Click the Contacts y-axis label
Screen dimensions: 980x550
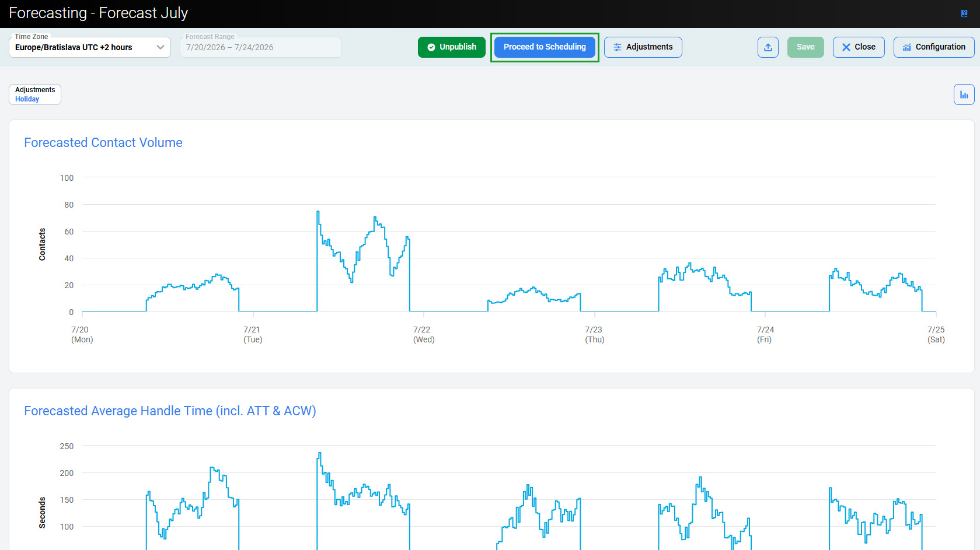(x=42, y=244)
